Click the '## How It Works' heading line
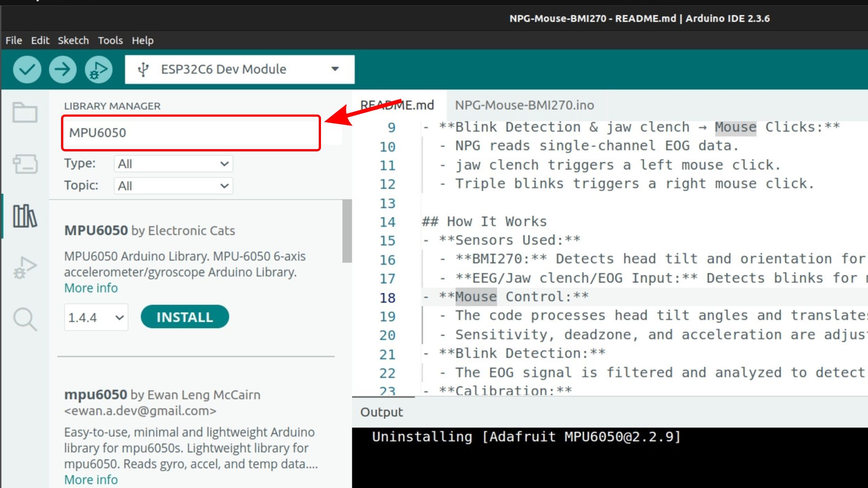The width and height of the screenshot is (868, 488). coord(484,221)
